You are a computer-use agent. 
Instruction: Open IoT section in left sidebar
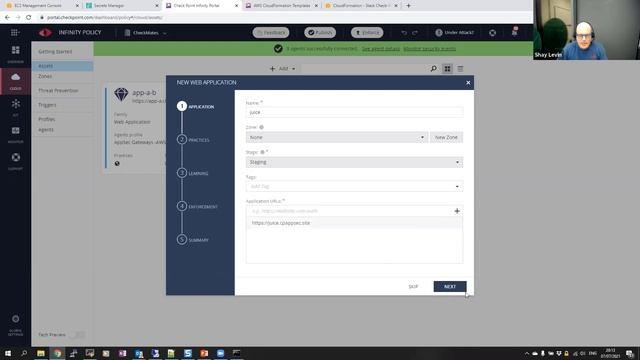[16, 107]
